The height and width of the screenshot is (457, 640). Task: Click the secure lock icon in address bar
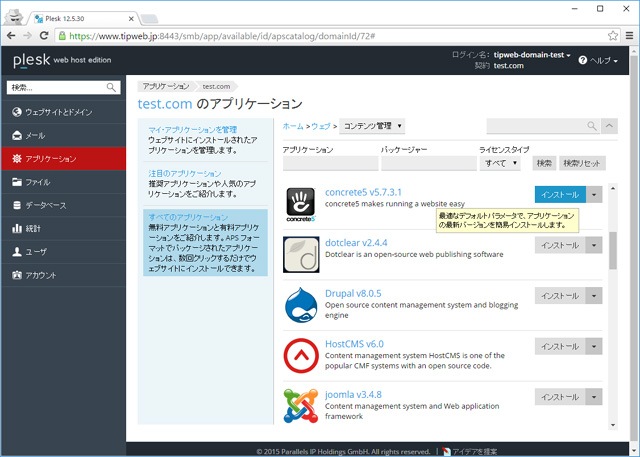[x=62, y=35]
